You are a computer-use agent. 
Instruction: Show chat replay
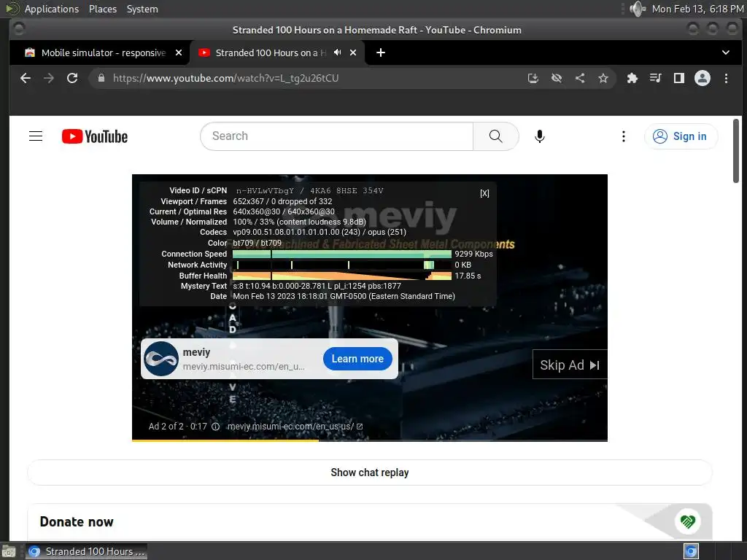pyautogui.click(x=370, y=472)
